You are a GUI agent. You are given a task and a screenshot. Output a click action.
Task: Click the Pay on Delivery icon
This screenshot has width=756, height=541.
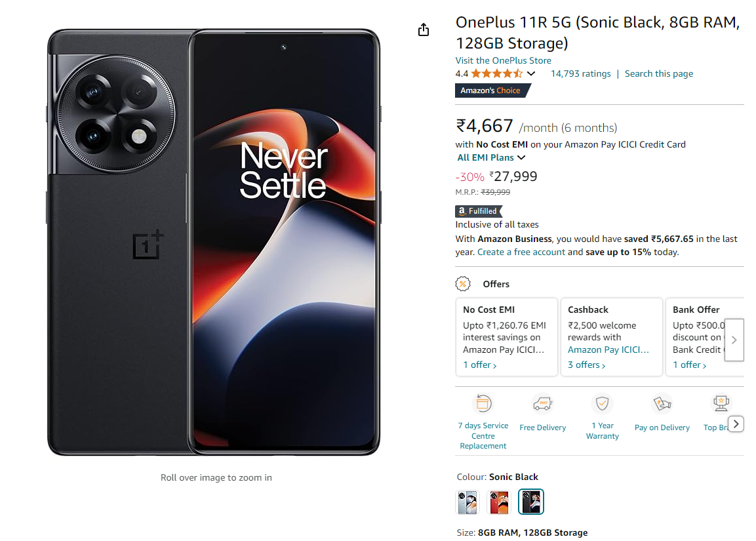click(662, 403)
